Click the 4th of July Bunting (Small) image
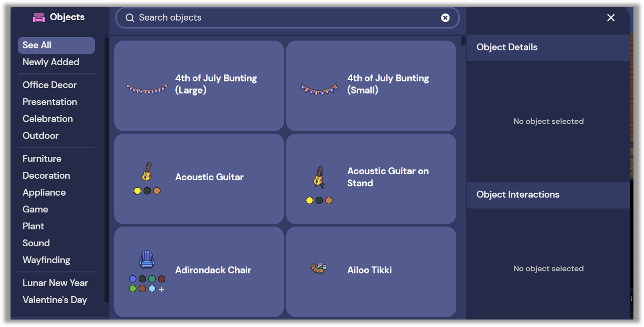Screen dimensions: 644x327 [319, 88]
